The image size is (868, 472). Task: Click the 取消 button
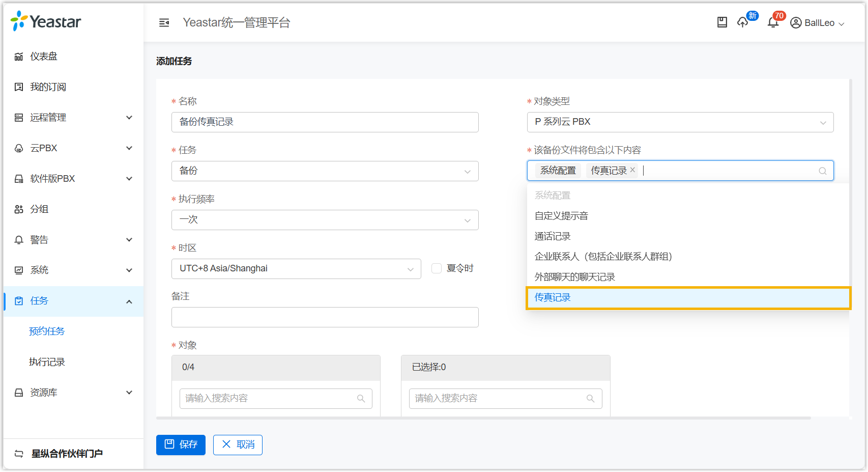(x=238, y=445)
